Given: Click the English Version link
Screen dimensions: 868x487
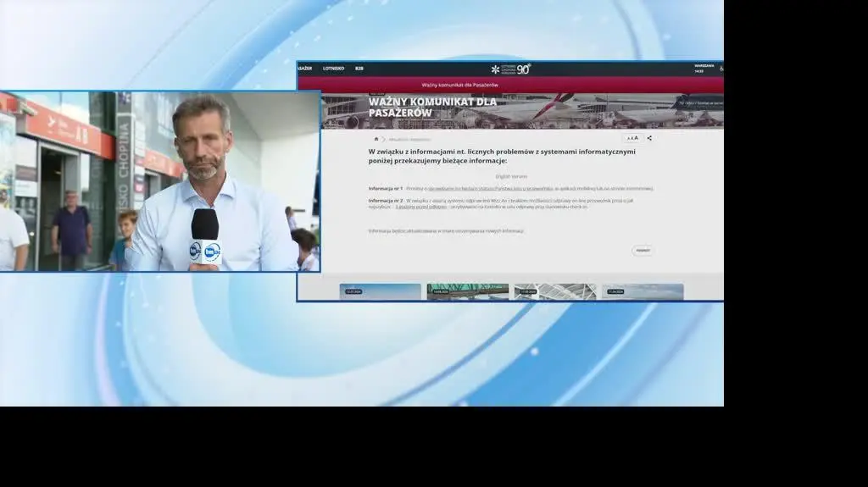Looking at the screenshot, I should (510, 176).
